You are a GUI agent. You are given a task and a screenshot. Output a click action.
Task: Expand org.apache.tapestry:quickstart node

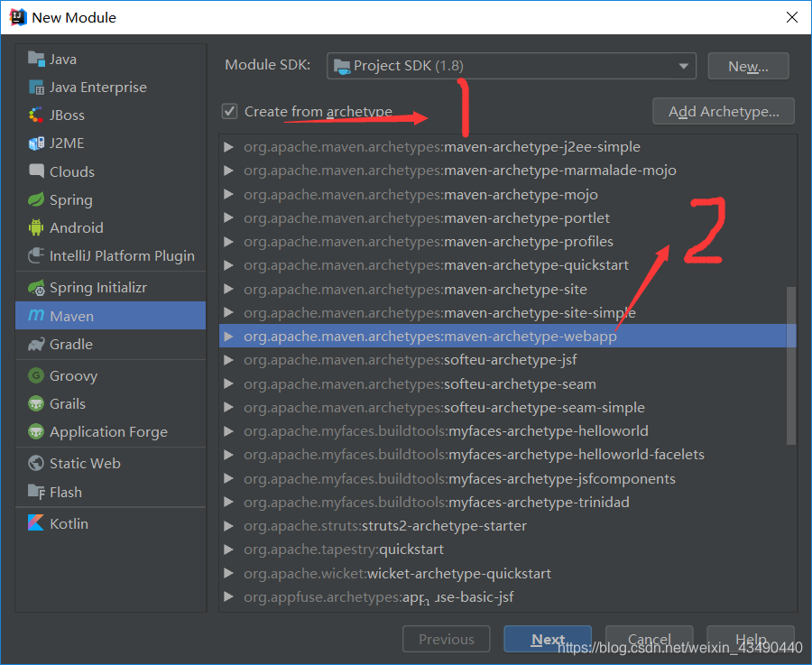[228, 550]
